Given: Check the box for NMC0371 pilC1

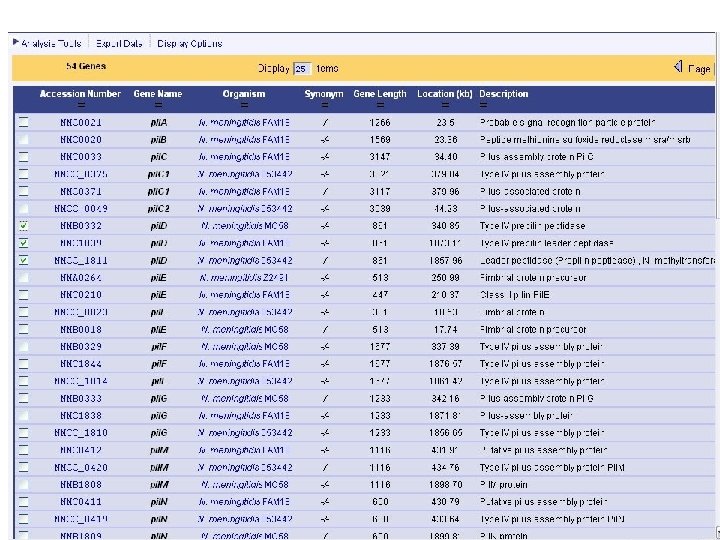Looking at the screenshot, I should [x=23, y=191].
